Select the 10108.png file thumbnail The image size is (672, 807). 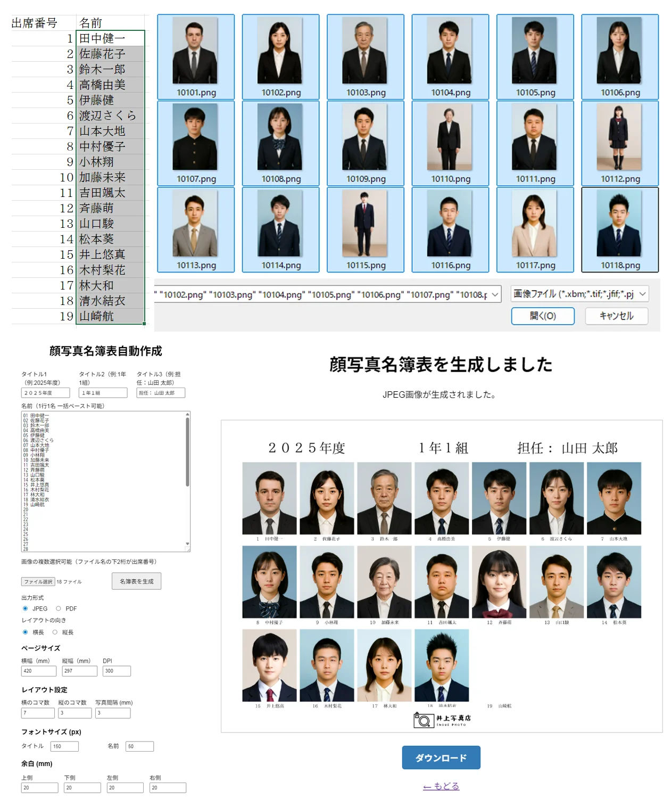(x=280, y=143)
